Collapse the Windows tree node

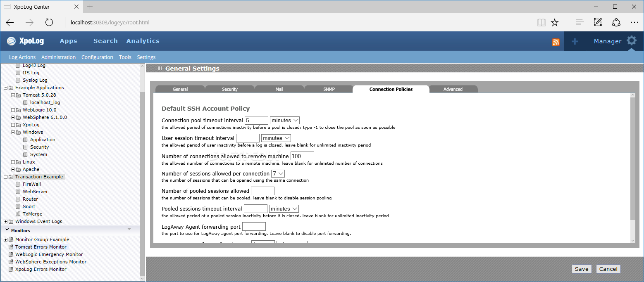(x=13, y=132)
